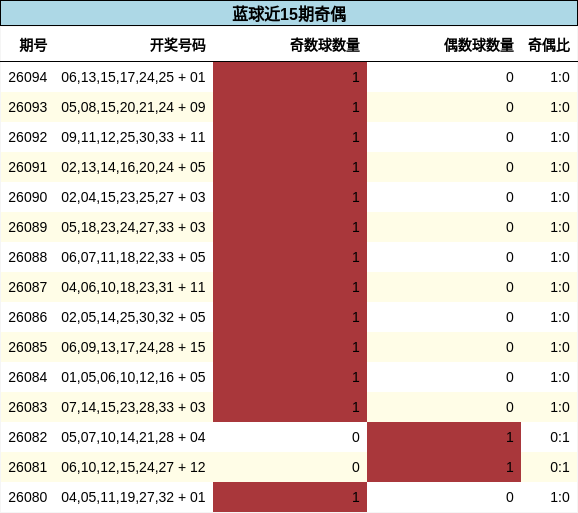Viewport: 578px width, 513px height.
Task: Click numbers 06,07,11,18,22,33 + 05
Action: coord(133,257)
